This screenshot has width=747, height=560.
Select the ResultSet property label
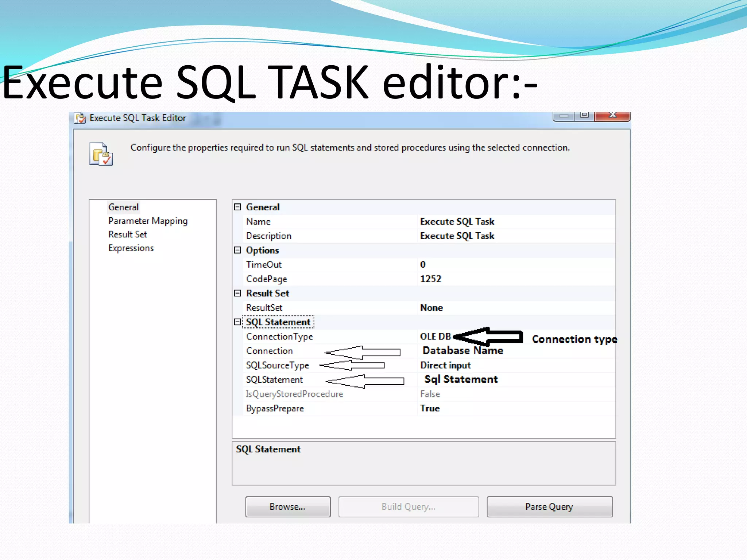264,308
